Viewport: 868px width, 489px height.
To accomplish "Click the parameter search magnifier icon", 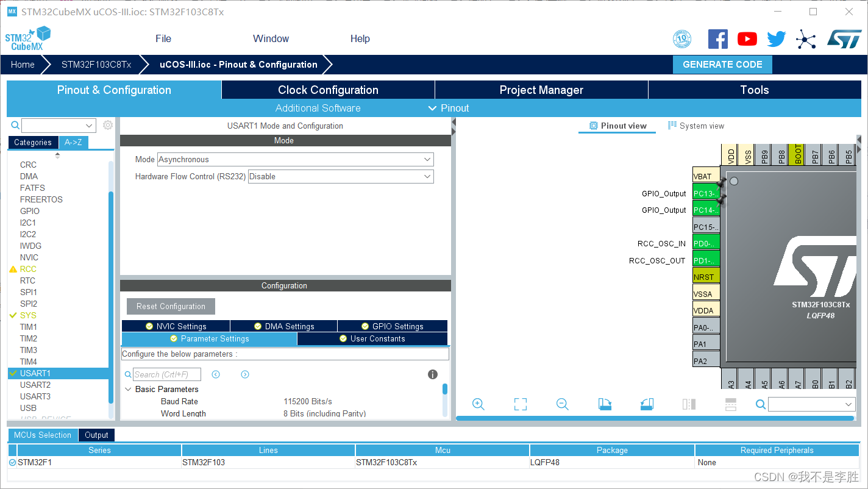I will point(128,374).
